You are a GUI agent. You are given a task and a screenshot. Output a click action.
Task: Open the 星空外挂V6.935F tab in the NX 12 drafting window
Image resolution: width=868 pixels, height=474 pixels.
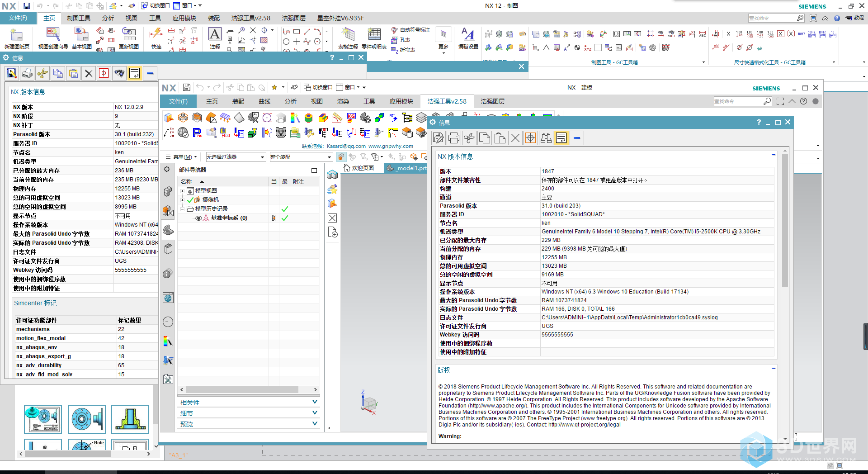pos(340,18)
